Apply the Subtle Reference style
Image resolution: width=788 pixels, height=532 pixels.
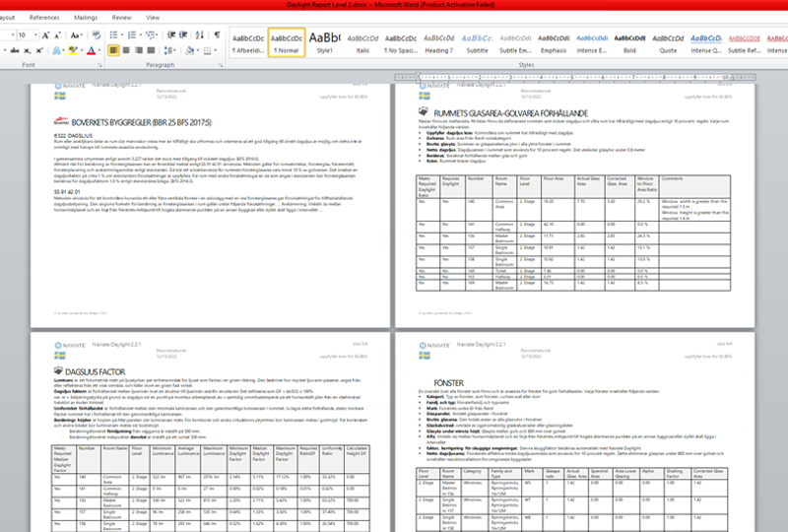coord(745,42)
